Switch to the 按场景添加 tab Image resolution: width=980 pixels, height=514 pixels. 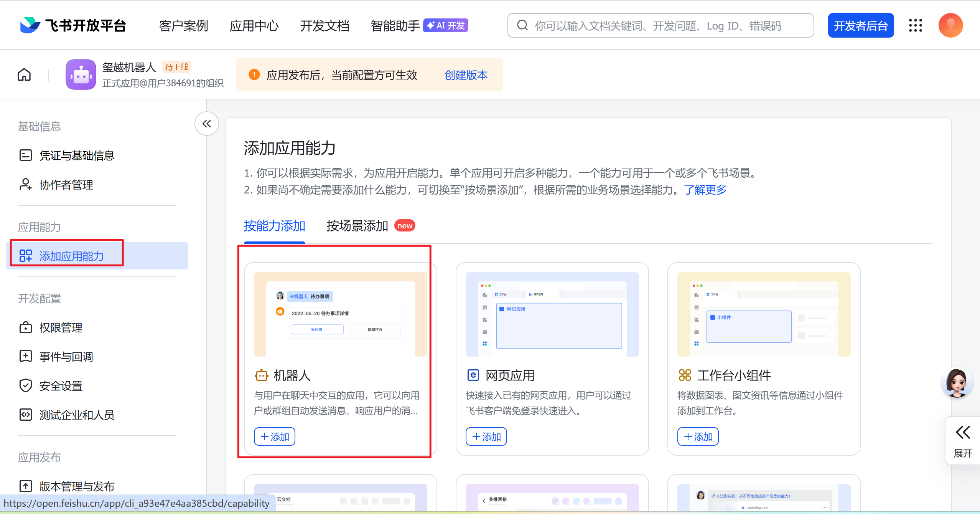[357, 226]
